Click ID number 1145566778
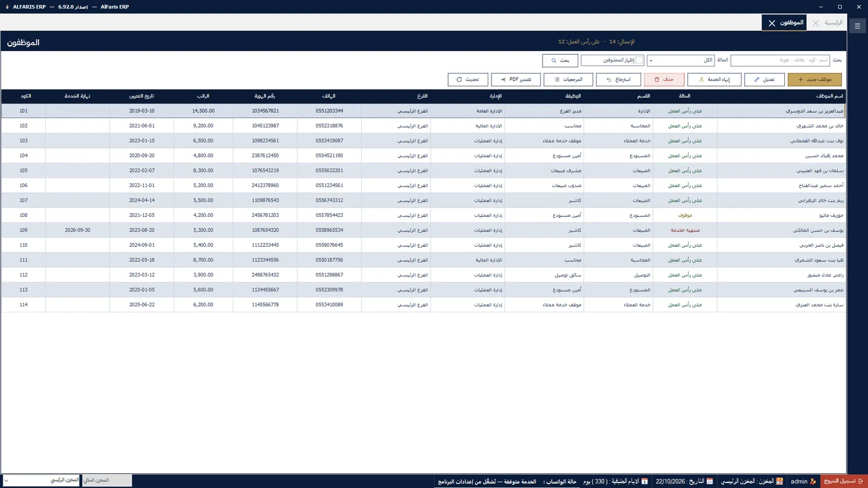This screenshot has width=868, height=488. point(265,305)
